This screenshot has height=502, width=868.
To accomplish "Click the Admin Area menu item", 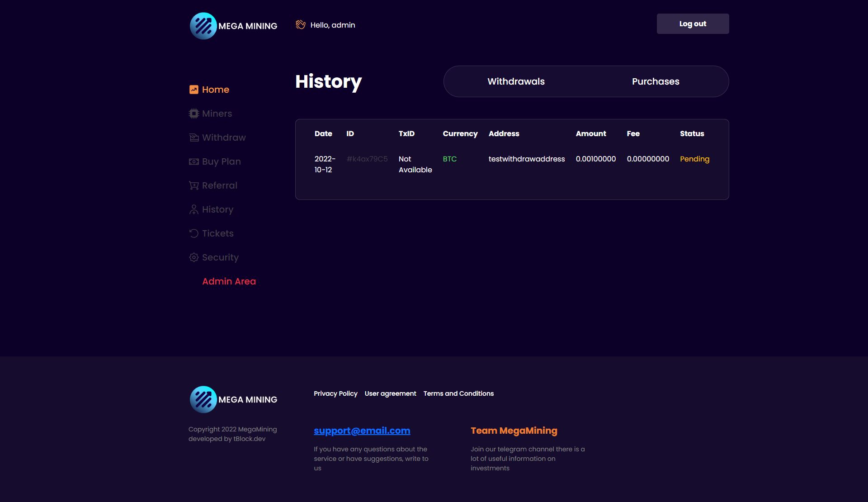I will click(x=228, y=281).
